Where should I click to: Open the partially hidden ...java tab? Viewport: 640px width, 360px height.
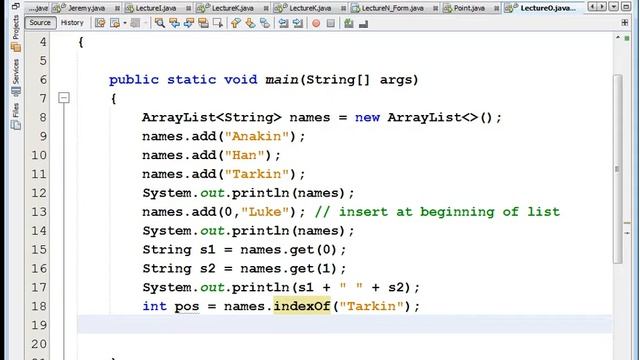38,8
